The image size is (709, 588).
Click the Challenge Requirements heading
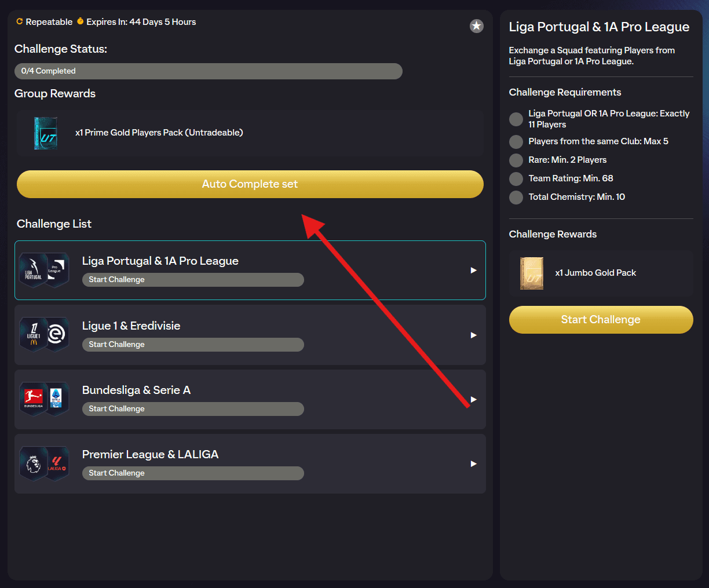tap(565, 92)
